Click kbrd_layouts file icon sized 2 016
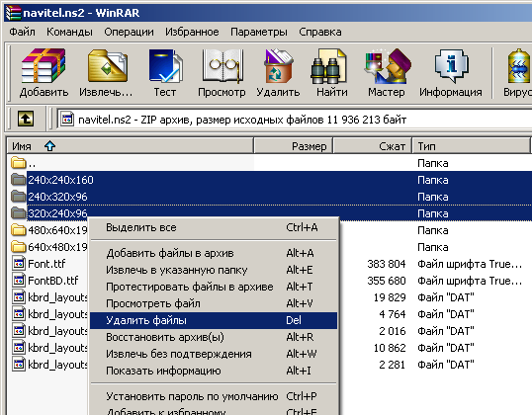The width and height of the screenshot is (532, 415). point(19,331)
